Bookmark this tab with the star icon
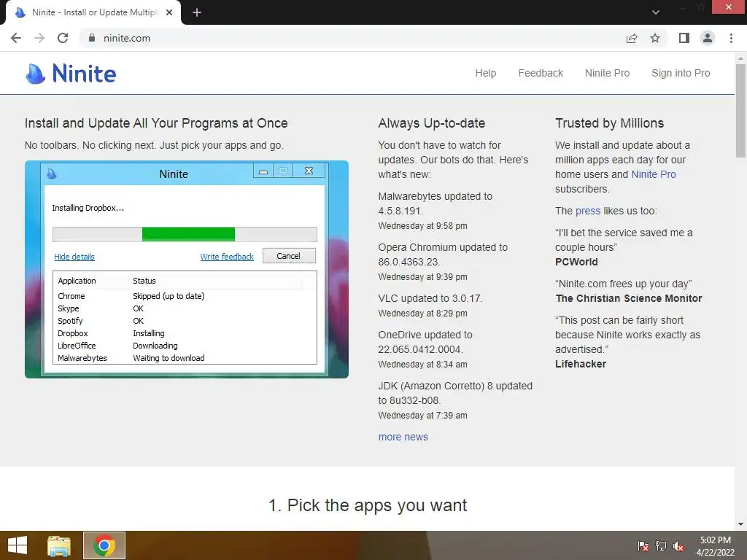The image size is (747, 560). 655,38
